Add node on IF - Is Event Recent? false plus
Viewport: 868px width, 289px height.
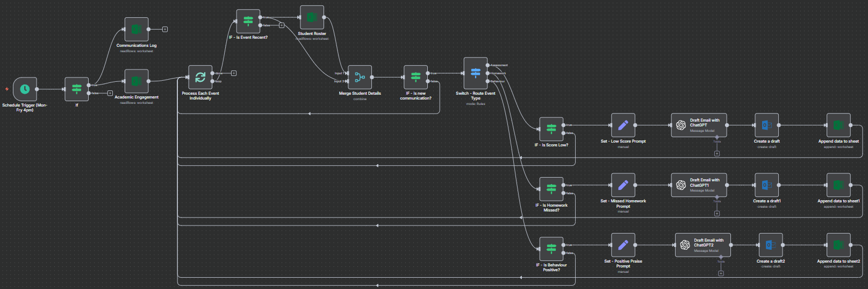pos(282,25)
